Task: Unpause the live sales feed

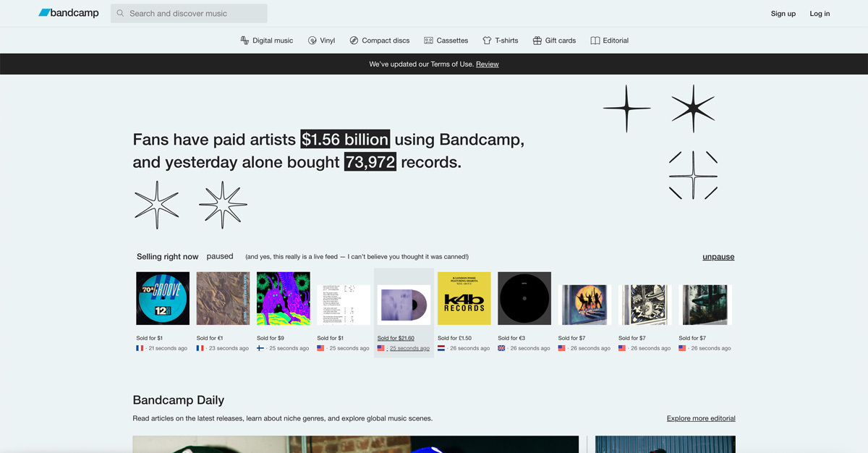Action: click(x=718, y=257)
